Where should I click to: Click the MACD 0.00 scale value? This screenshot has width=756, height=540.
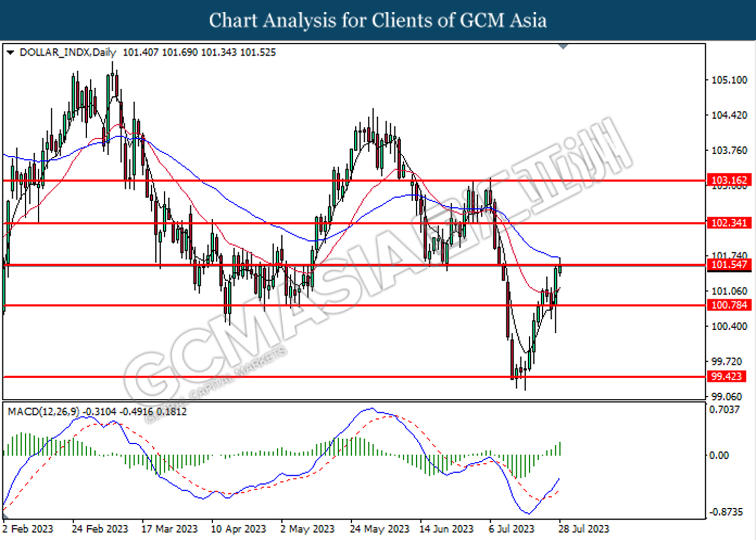(719, 456)
